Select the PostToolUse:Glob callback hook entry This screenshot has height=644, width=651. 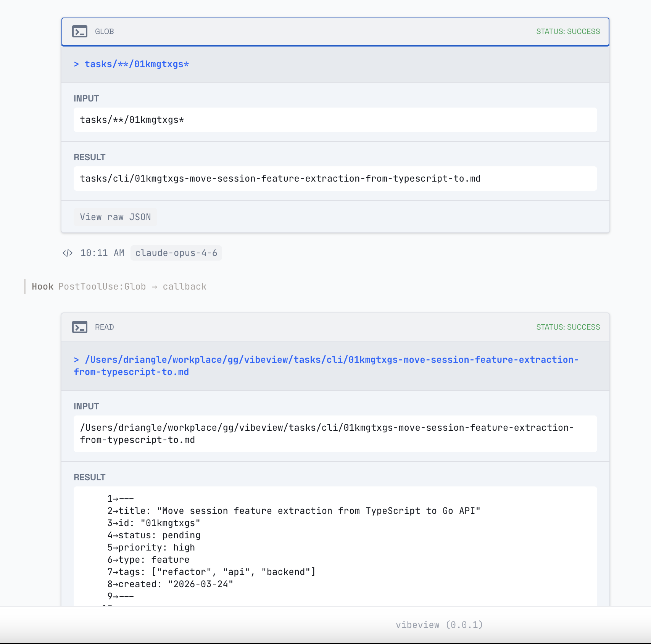click(x=119, y=286)
